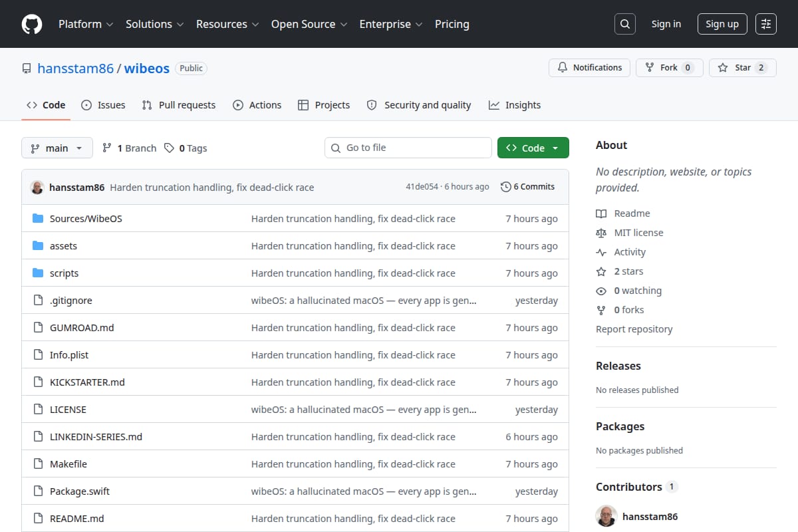Viewport: 798px width, 532px height.
Task: Click the Info.plist file icon
Action: point(38,355)
